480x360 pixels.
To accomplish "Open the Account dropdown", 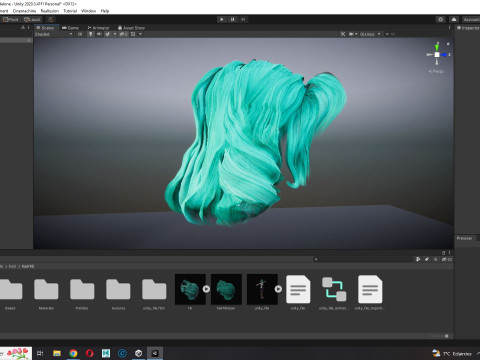I will coord(471,19).
